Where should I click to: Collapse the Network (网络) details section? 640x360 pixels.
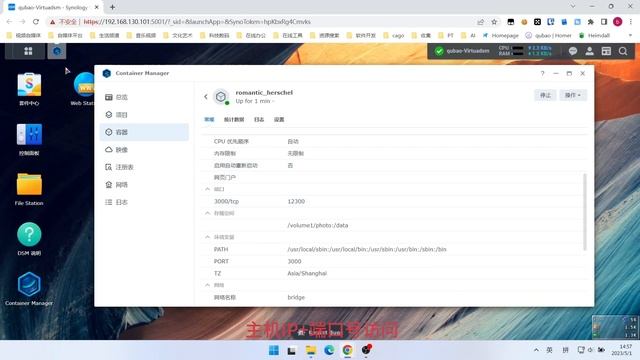207,285
